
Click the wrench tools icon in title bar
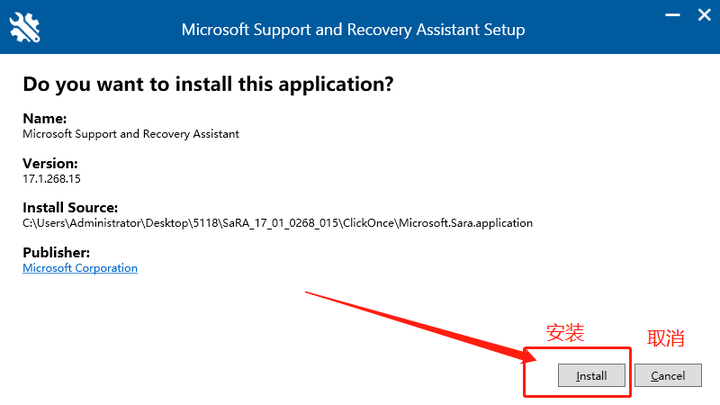[x=25, y=28]
